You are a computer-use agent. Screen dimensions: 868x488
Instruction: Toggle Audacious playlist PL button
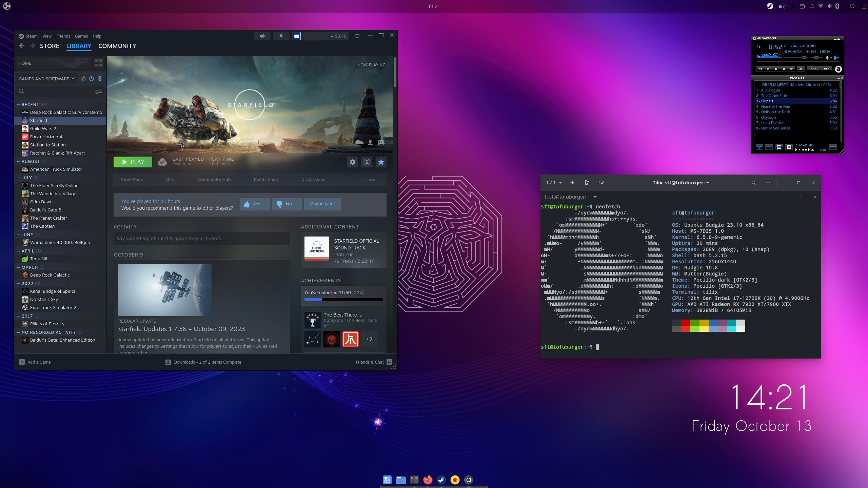[x=837, y=58]
